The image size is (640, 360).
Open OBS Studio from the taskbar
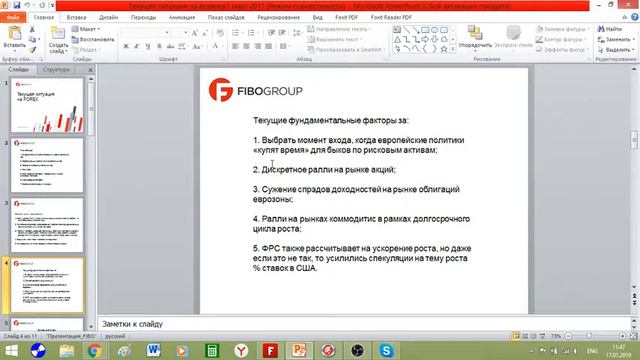point(357,351)
